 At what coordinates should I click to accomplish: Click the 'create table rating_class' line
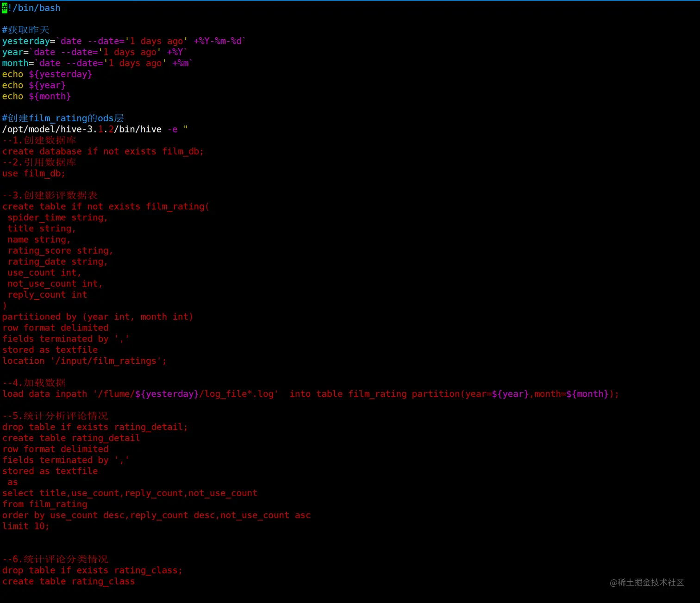coord(69,582)
